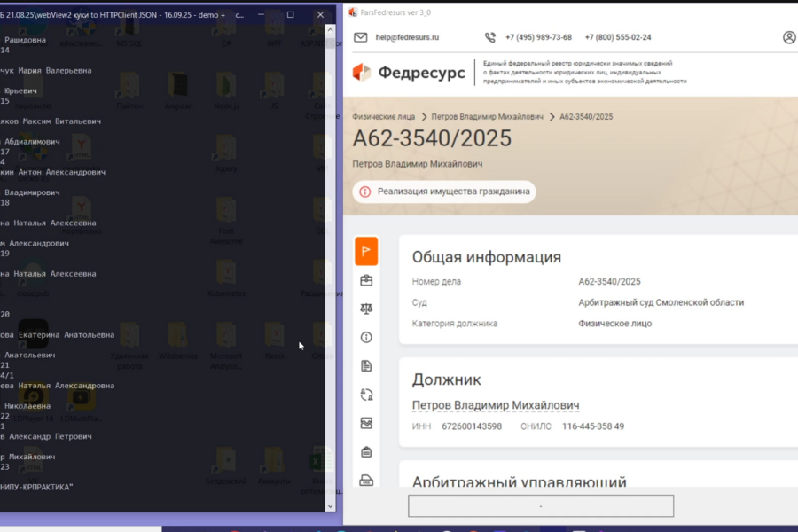Click the Реализация имущества гражданина status badge

444,192
